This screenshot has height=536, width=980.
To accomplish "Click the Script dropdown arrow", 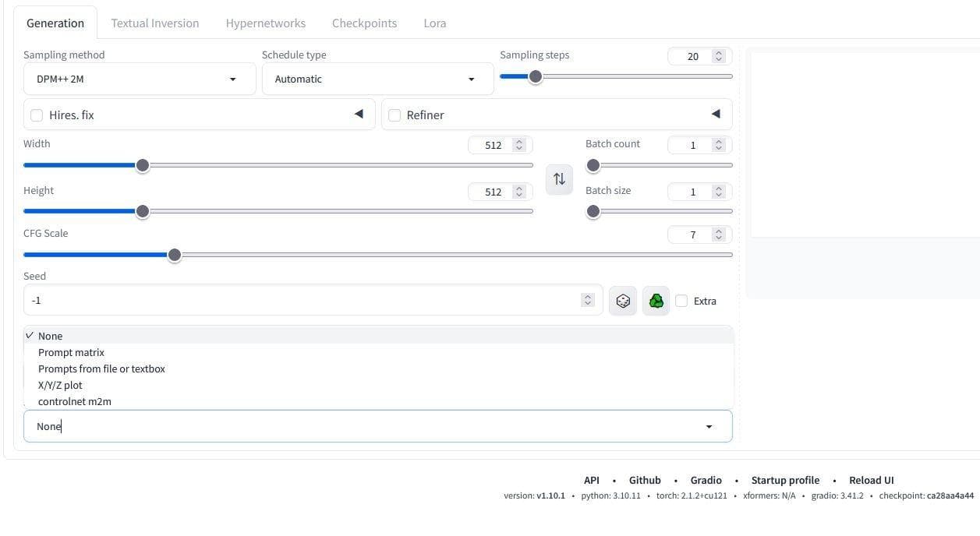I will point(709,426).
